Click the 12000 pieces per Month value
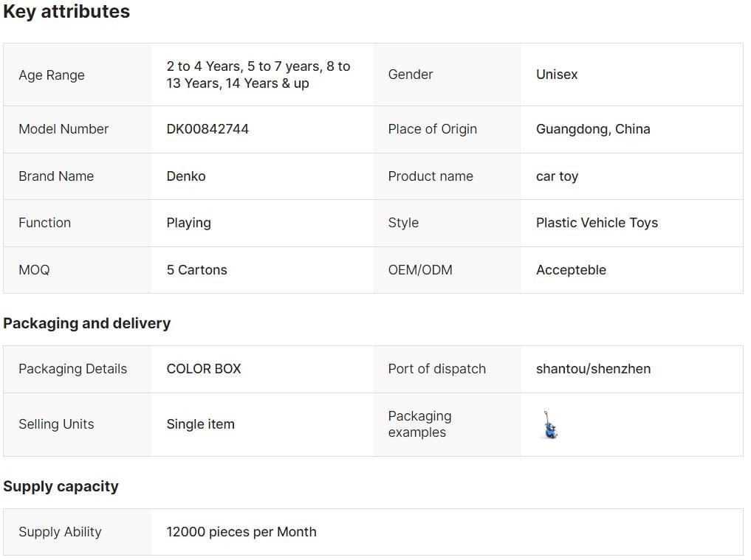Screen dimensions: 751x560 pos(241,532)
